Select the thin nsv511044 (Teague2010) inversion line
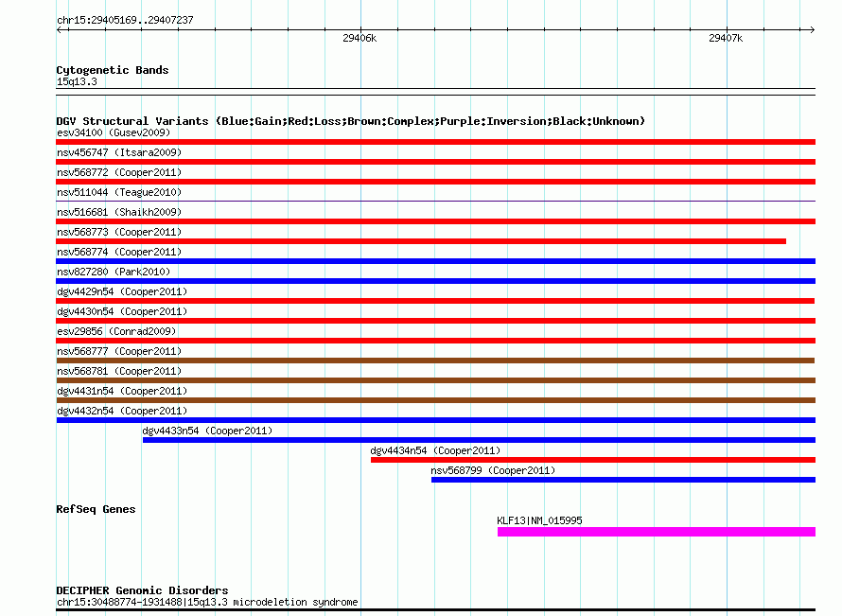This screenshot has width=842, height=616. tap(435, 201)
